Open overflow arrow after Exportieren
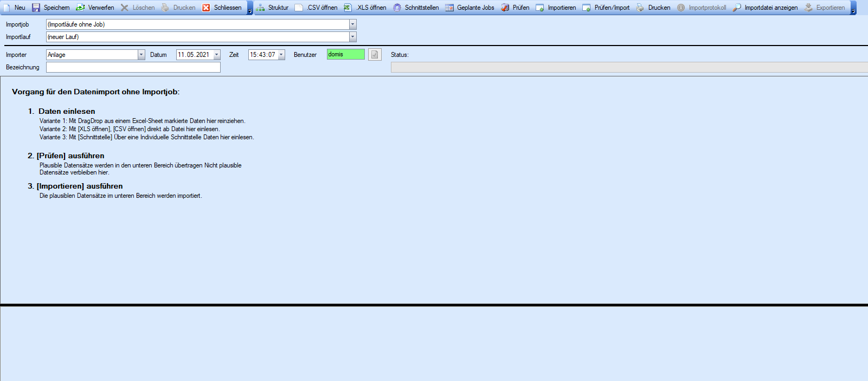The width and height of the screenshot is (868, 381). [x=853, y=8]
